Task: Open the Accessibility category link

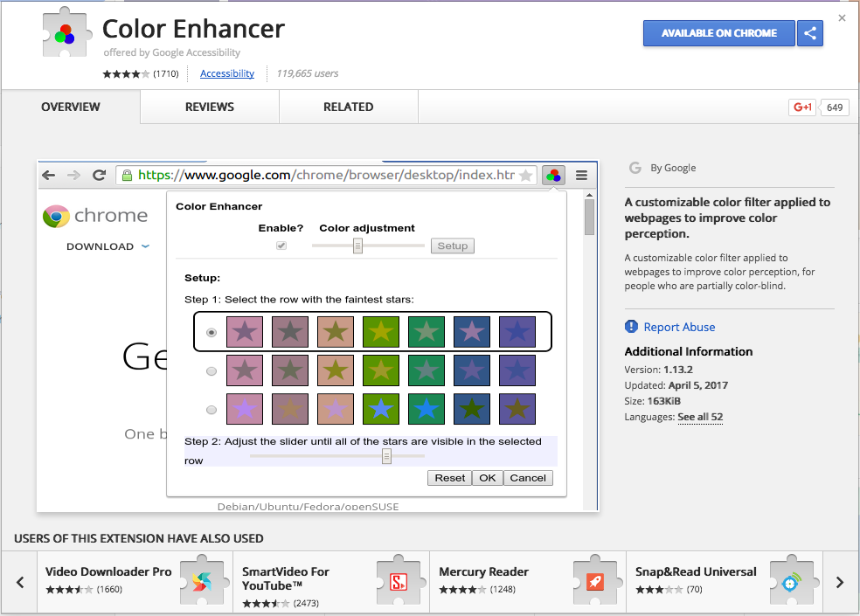Action: (227, 73)
